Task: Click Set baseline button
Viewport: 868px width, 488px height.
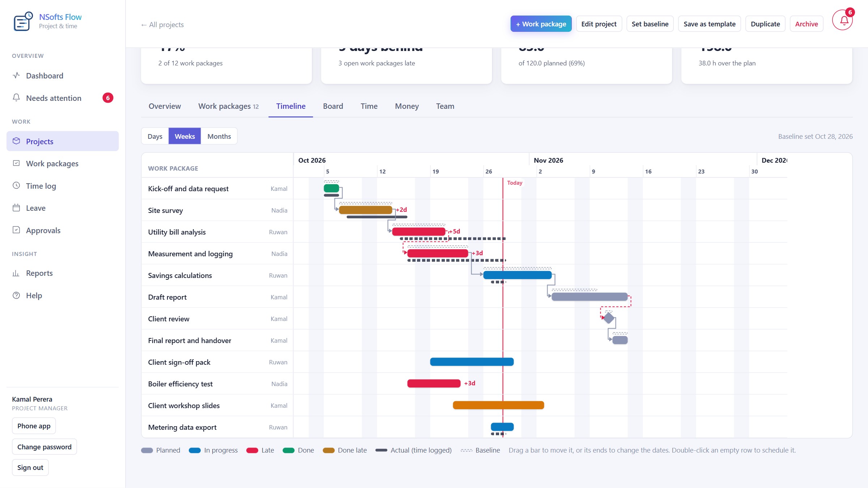Action: [x=650, y=24]
